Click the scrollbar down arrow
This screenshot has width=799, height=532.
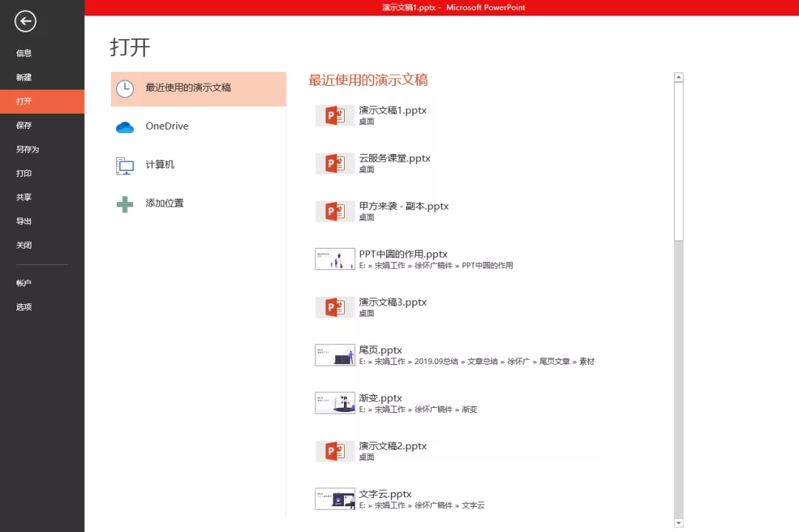coord(678,522)
